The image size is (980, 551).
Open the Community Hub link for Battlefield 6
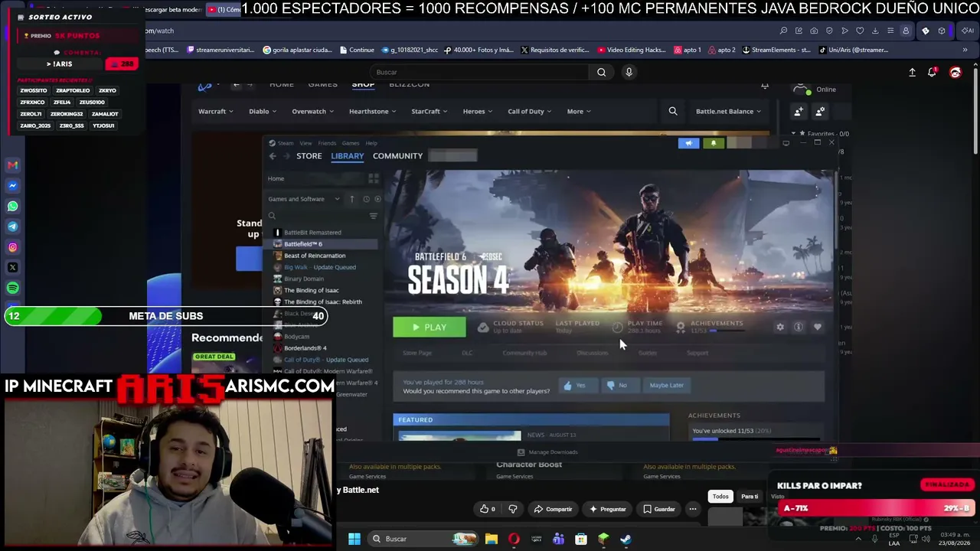[524, 353]
